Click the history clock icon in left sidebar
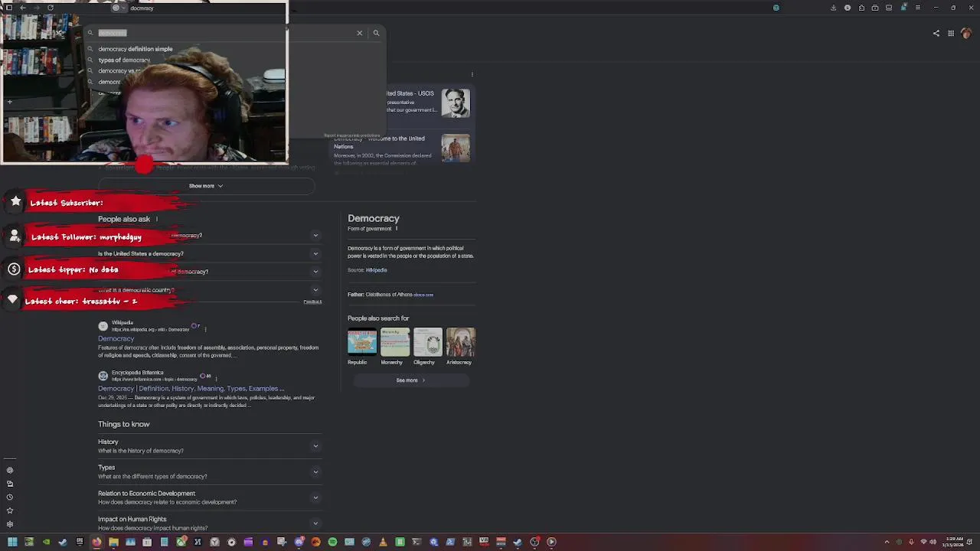Image resolution: width=980 pixels, height=551 pixels. (x=10, y=497)
